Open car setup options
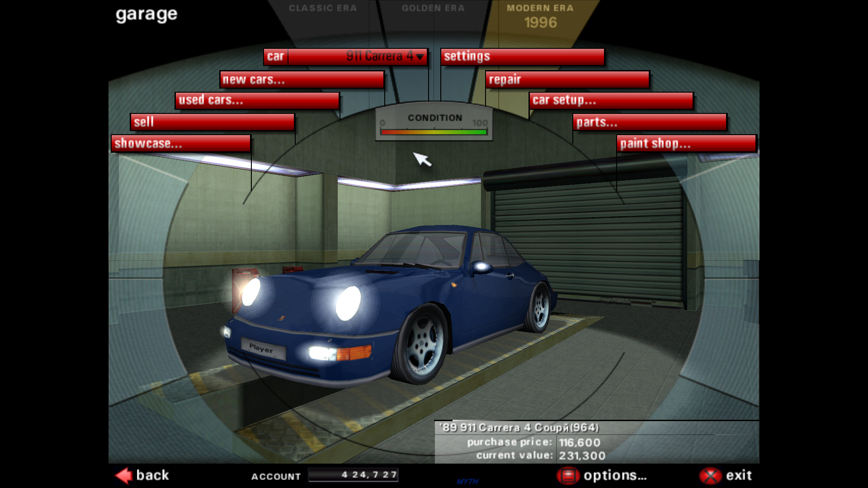Image resolution: width=868 pixels, height=488 pixels. point(611,100)
